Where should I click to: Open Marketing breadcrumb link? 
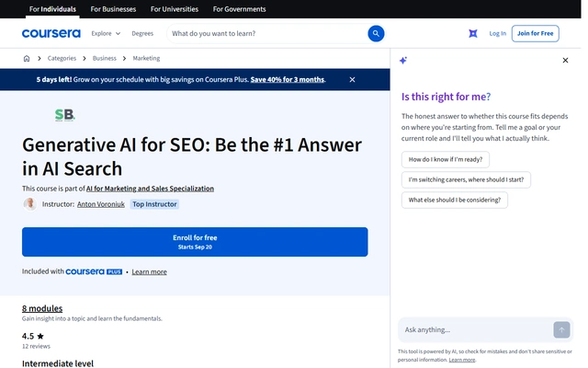click(146, 58)
